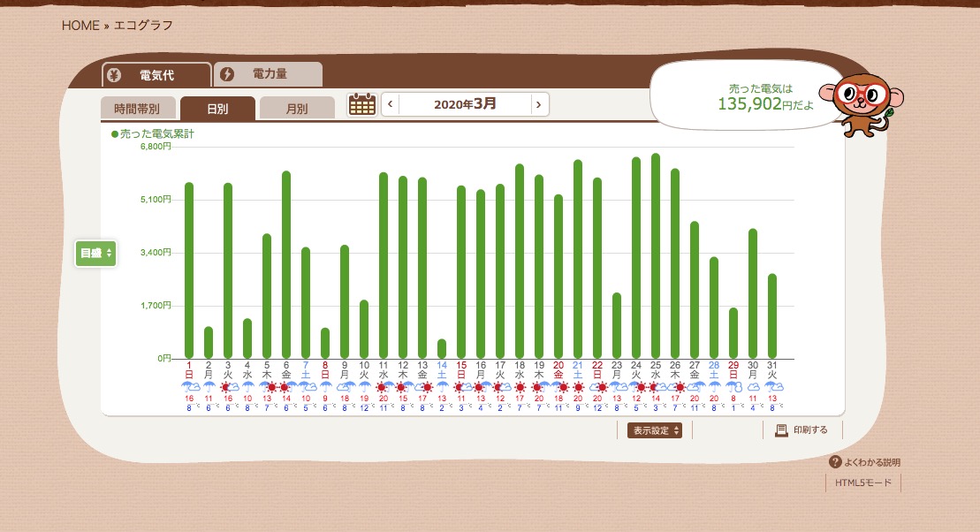Click the green bar for March 6
The width and height of the screenshot is (980, 532).
[286, 265]
